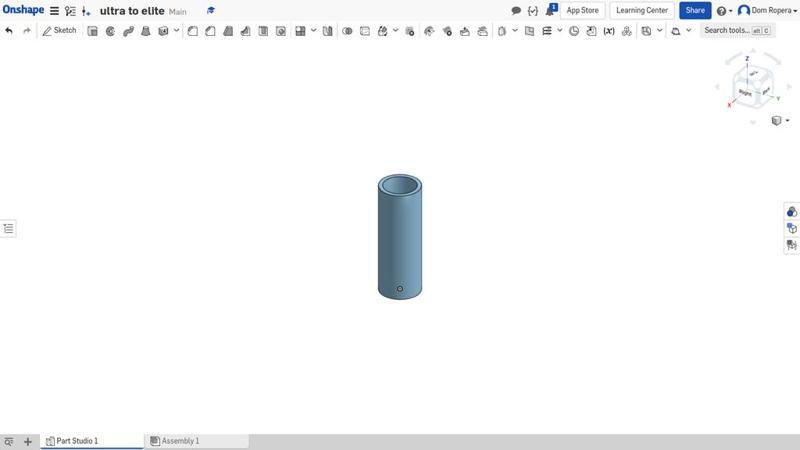Select the Offset surface tool
Screen dimensions: 800x450
point(502,31)
